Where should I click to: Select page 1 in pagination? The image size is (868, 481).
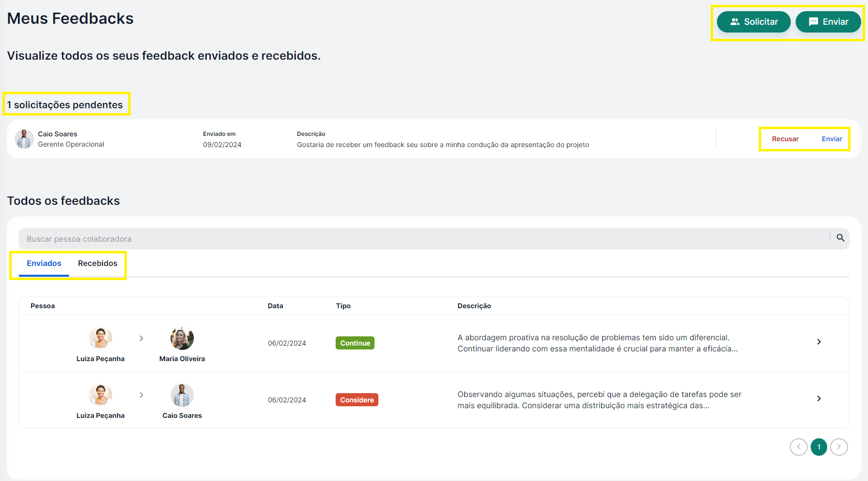tap(819, 447)
